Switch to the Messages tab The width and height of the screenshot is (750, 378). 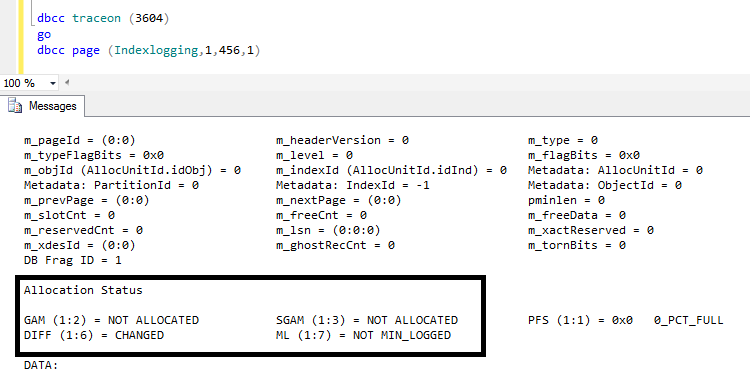(x=43, y=106)
